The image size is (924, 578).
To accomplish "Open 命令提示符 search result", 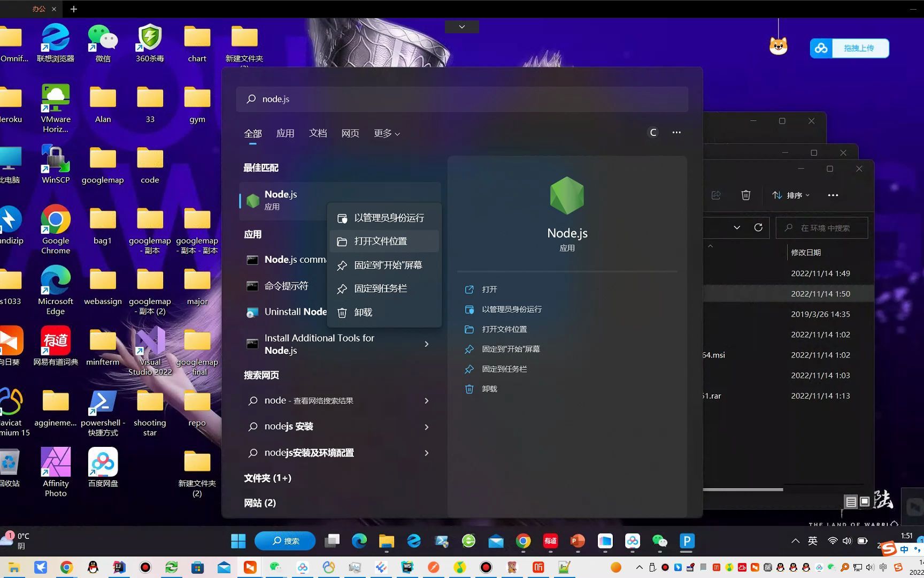I will click(x=286, y=286).
